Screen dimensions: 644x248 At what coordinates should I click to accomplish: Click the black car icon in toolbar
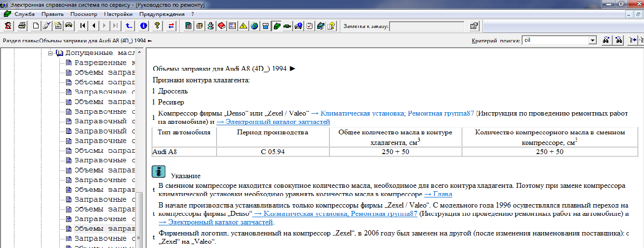click(x=69, y=26)
